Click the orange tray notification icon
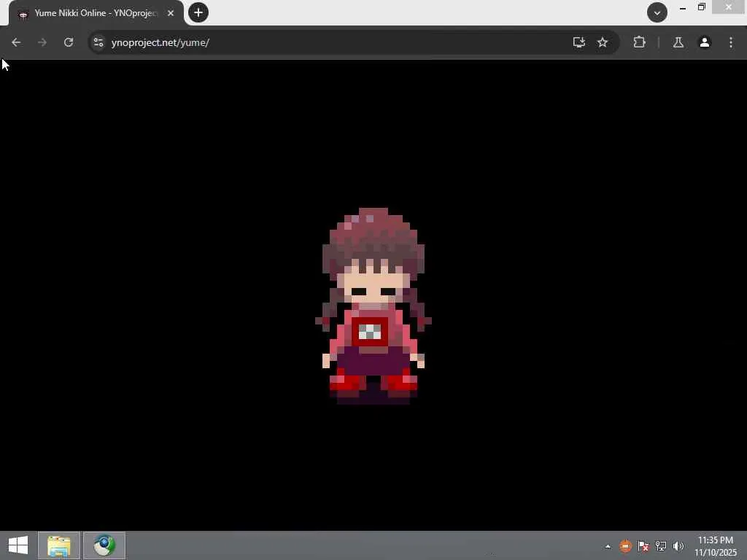Viewport: 747px width, 560px height. pyautogui.click(x=625, y=546)
